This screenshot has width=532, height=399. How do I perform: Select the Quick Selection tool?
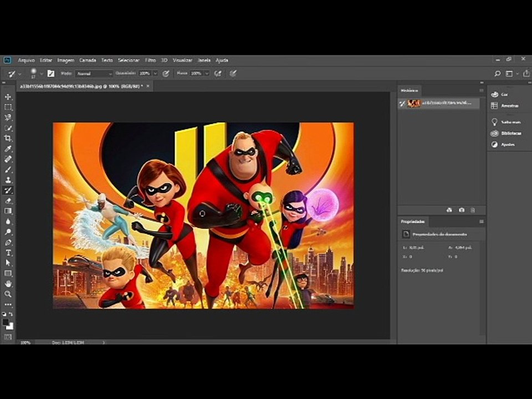(x=8, y=128)
